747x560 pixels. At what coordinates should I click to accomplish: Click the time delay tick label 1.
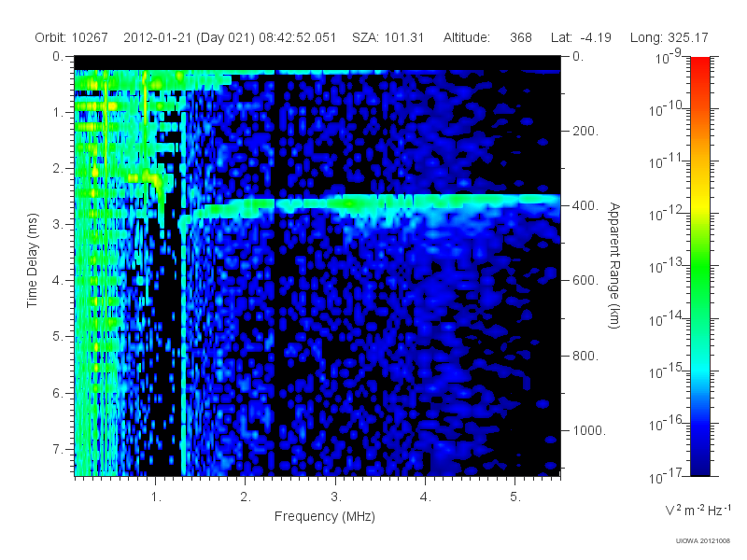(x=58, y=113)
